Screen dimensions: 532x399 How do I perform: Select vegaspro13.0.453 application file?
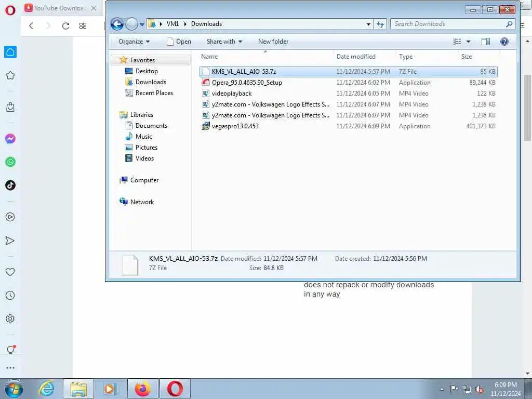tap(349, 126)
